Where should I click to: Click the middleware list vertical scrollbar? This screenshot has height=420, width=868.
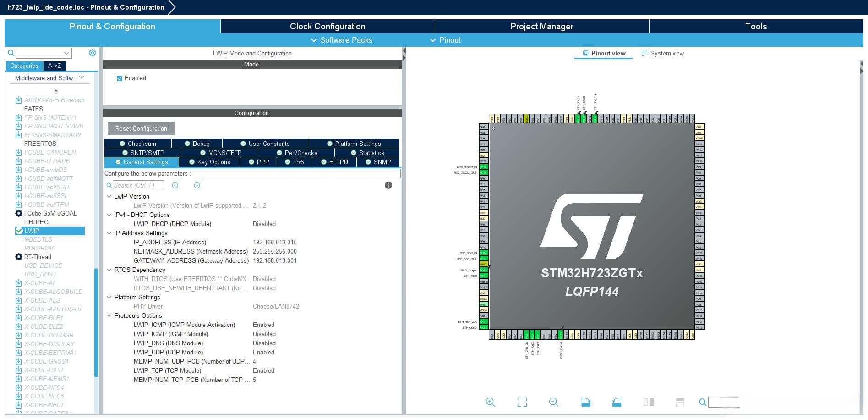click(x=96, y=323)
